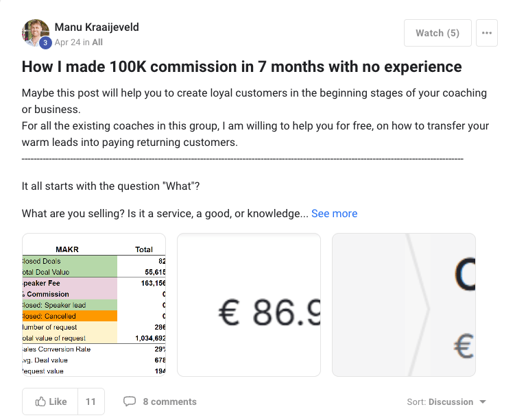
Task: Click the speech bubble comments icon
Action: 129,402
